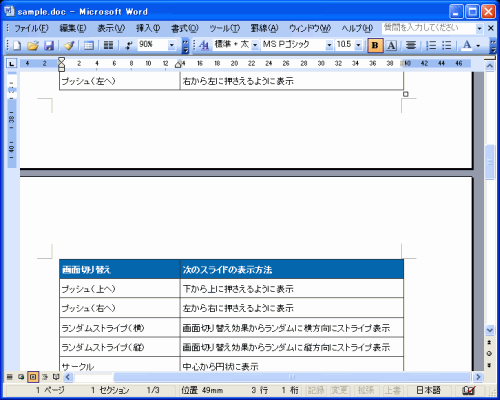Close the document with menu bar X
Screen dimensions: 500x400
pyautogui.click(x=491, y=28)
